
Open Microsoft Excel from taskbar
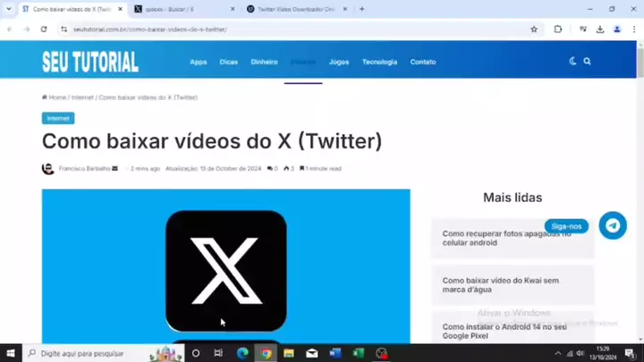[x=358, y=353]
